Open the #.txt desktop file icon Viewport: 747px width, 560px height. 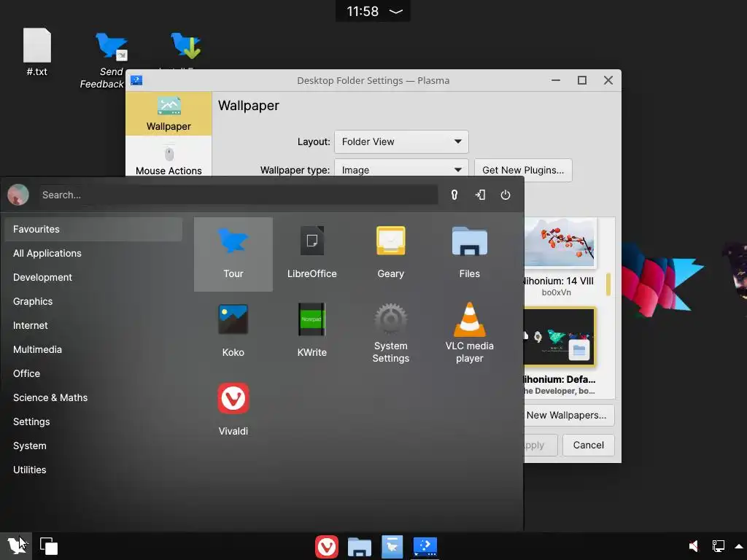(x=36, y=52)
